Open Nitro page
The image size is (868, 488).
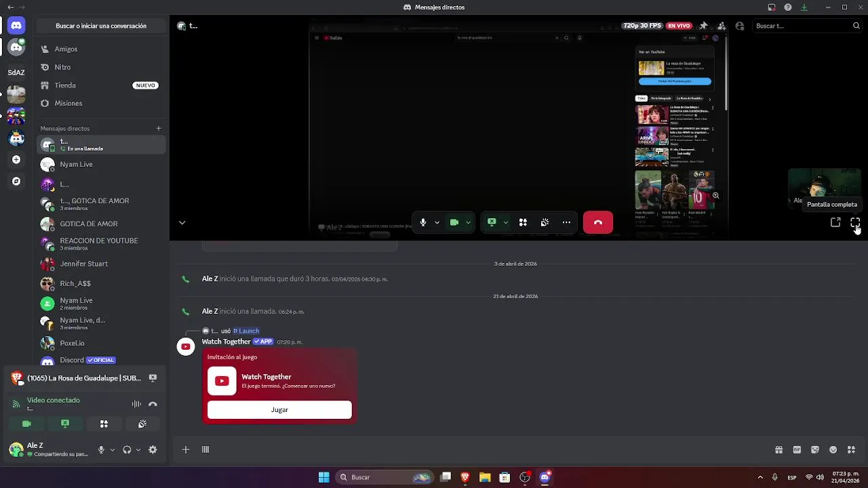[101, 67]
